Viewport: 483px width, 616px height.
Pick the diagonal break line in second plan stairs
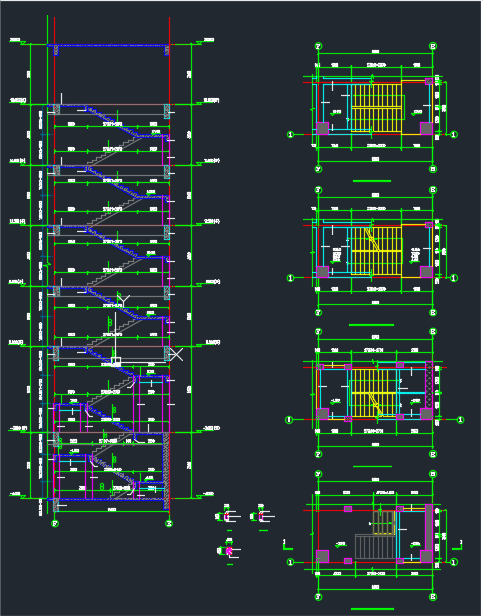coord(372,240)
